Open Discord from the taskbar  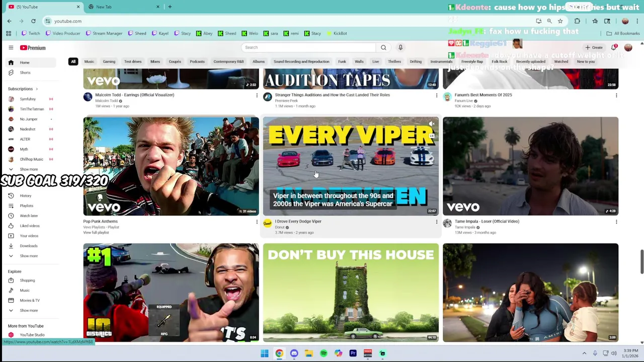[294, 353]
